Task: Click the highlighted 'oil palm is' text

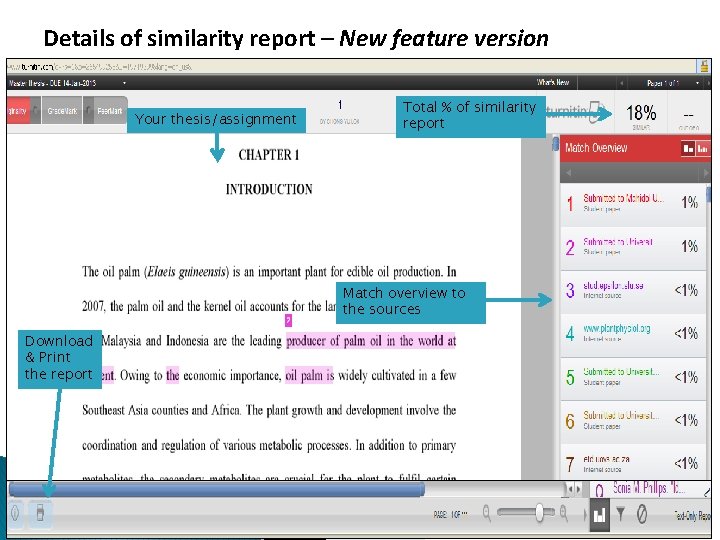Action: 309,376
